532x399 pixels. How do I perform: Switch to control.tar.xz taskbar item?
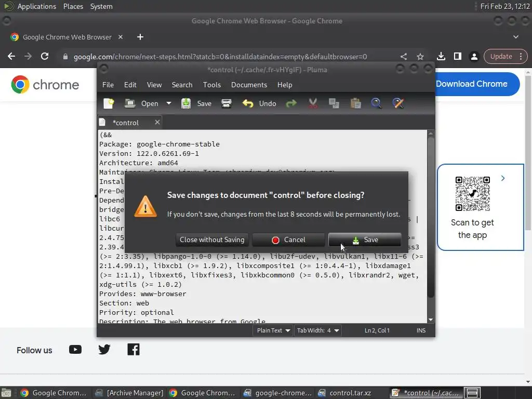click(351, 393)
